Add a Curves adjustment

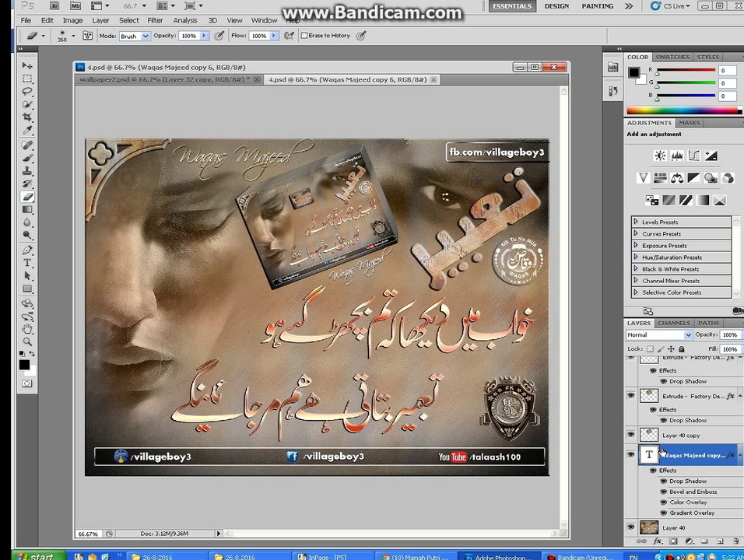pos(693,156)
